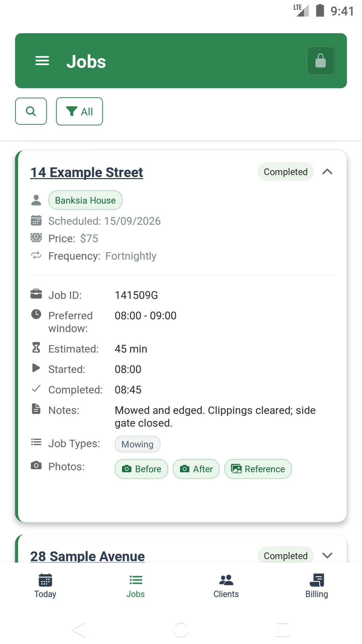
Task: Click the clock icon beside Preferred window
Action: point(36,314)
